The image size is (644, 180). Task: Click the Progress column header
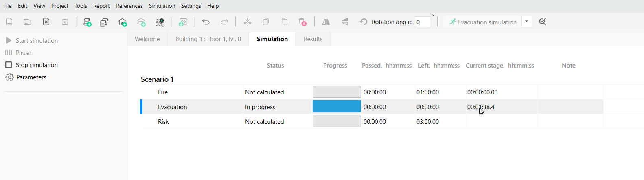pyautogui.click(x=335, y=65)
